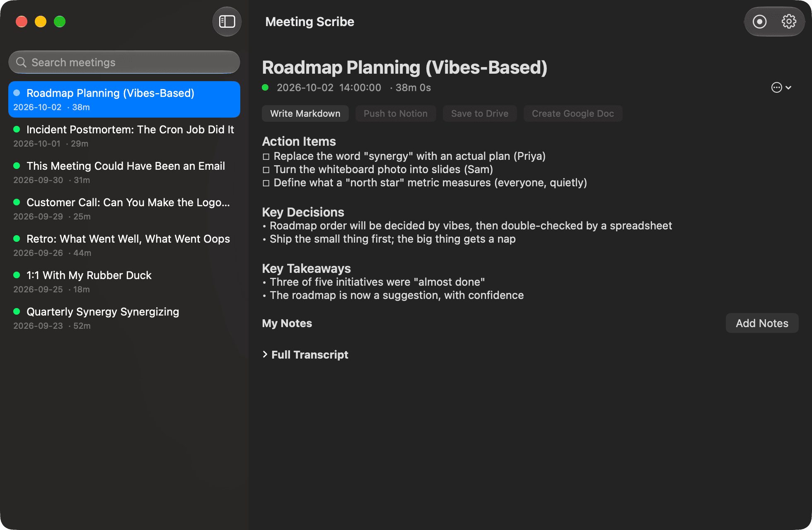812x530 pixels.
Task: Select the Roadmap Planning (Vibes-Based) meeting
Action: point(124,99)
